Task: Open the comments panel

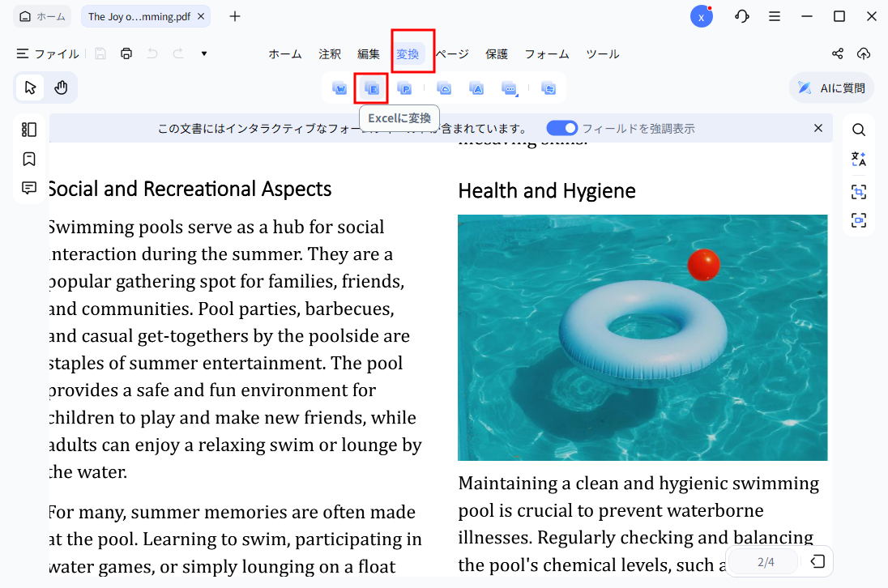Action: click(x=29, y=188)
